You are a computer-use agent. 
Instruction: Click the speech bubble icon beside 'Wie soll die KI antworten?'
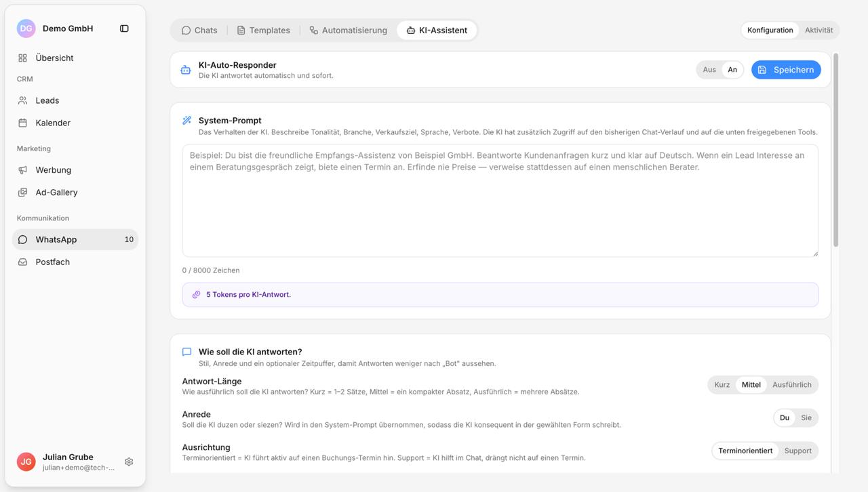[186, 352]
